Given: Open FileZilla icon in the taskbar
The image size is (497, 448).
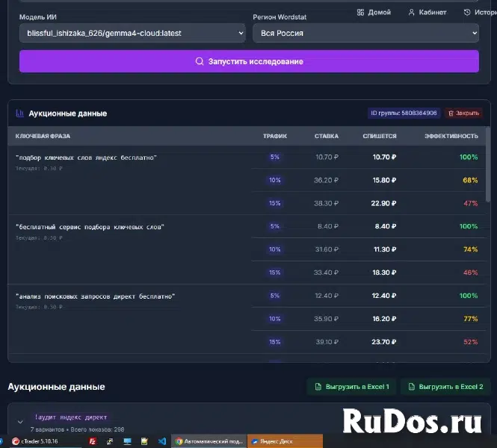Looking at the screenshot, I should click(x=92, y=441).
